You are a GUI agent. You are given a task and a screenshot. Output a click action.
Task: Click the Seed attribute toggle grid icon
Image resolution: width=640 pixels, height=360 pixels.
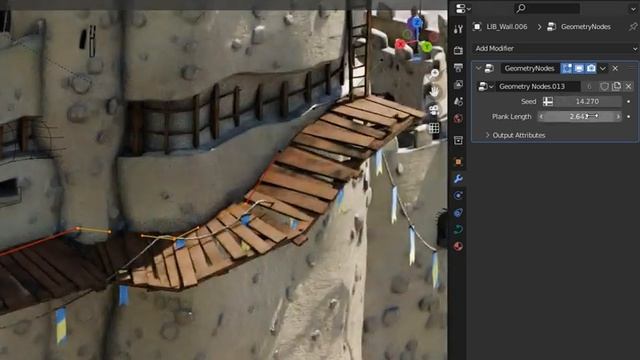548,101
